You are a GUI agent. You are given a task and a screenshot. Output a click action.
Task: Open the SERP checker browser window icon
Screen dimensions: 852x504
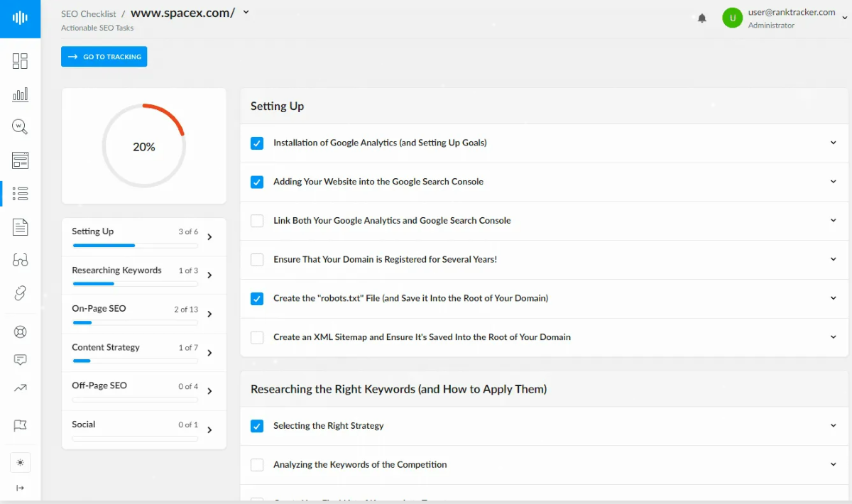pos(20,160)
